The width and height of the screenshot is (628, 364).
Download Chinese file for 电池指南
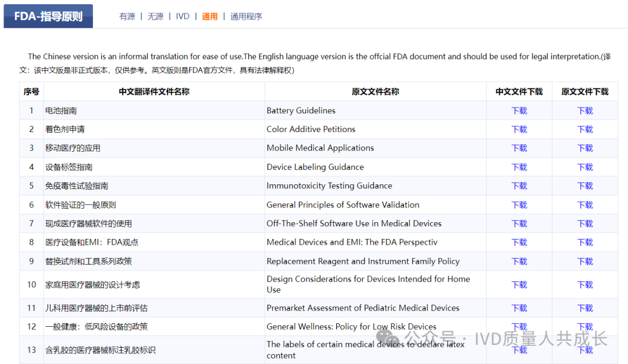point(519,110)
